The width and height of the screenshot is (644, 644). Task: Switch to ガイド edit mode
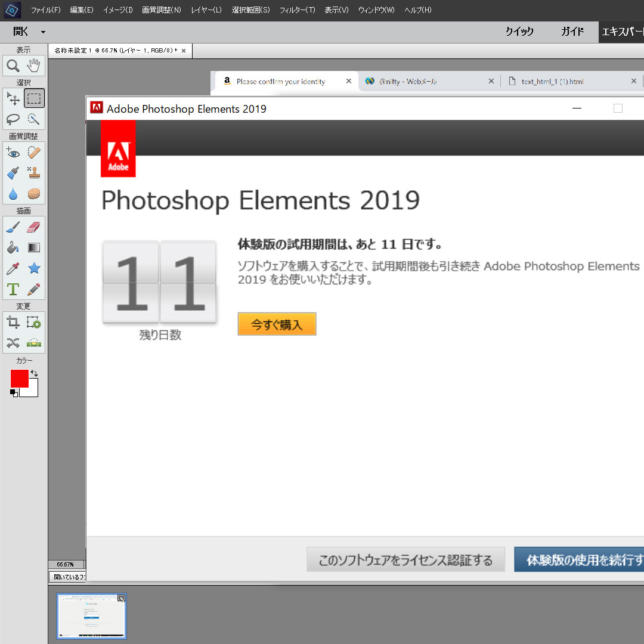click(x=572, y=32)
